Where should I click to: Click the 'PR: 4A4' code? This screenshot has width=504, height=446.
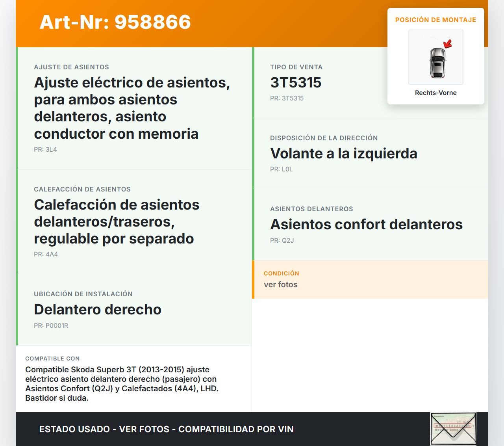pyautogui.click(x=46, y=254)
